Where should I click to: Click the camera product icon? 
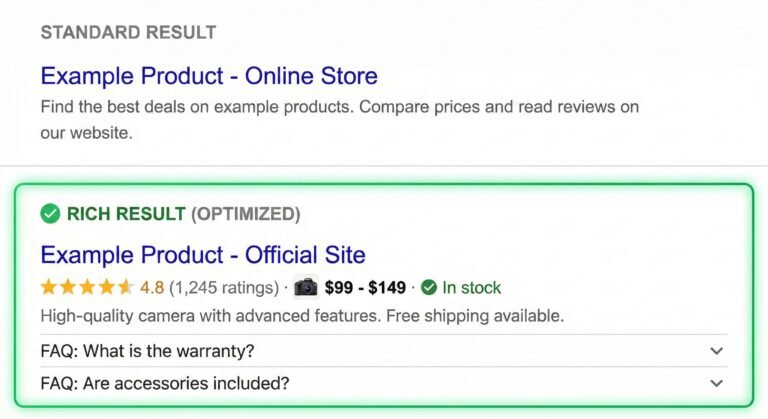coord(306,288)
